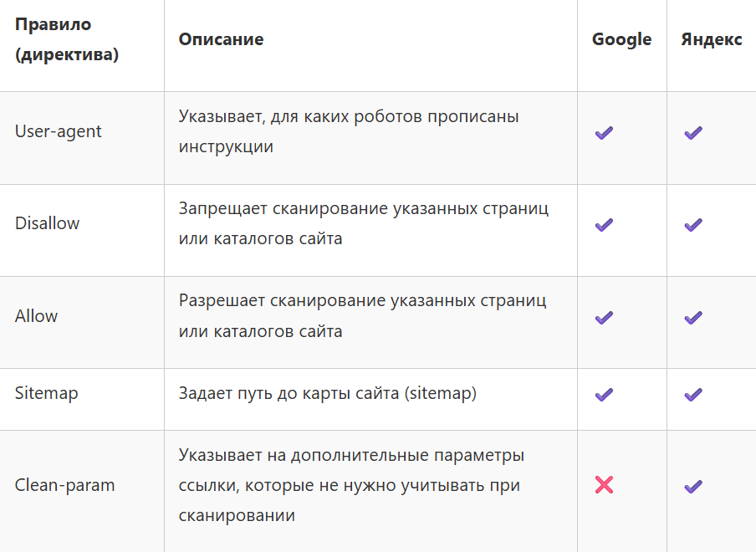Click the Правило (директива) column header

pyautogui.click(x=67, y=40)
